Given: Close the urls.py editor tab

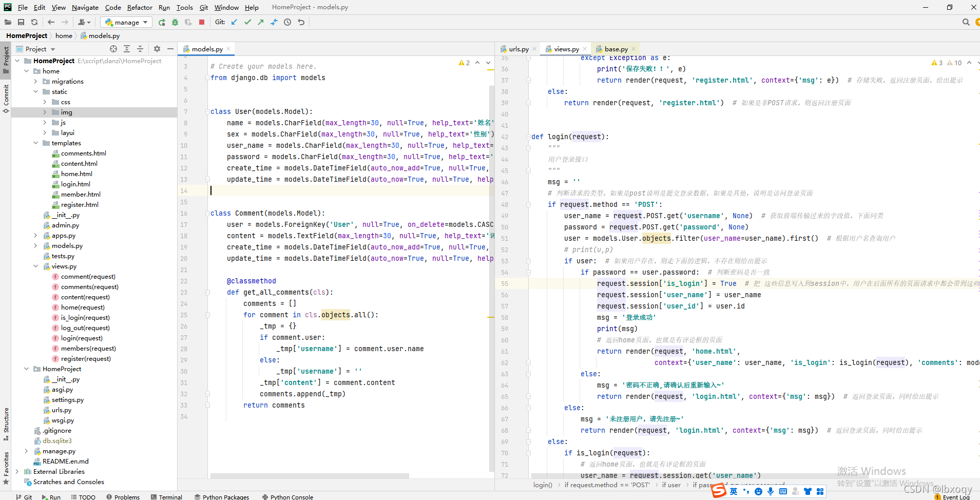Looking at the screenshot, I should click(x=534, y=49).
